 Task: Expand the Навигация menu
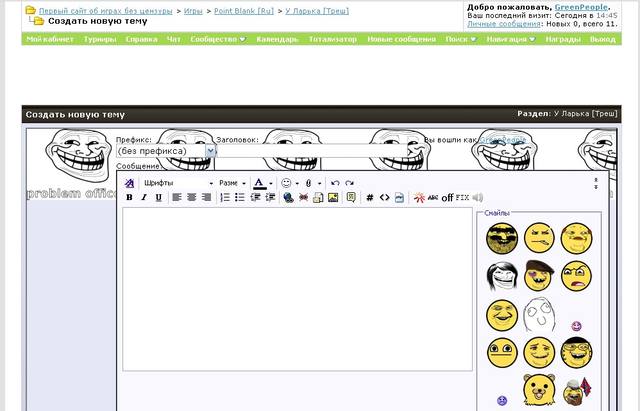pyautogui.click(x=511, y=39)
